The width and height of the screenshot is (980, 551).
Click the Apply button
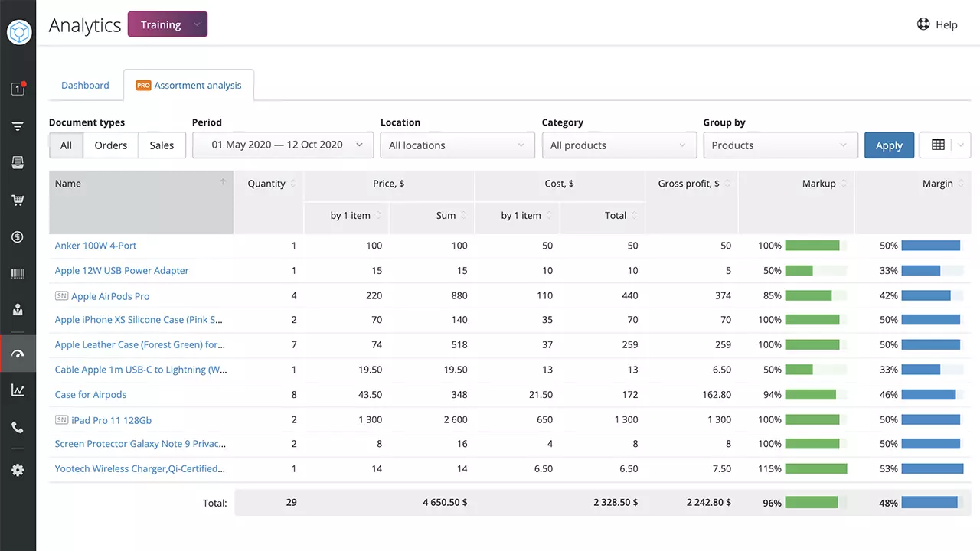point(889,145)
